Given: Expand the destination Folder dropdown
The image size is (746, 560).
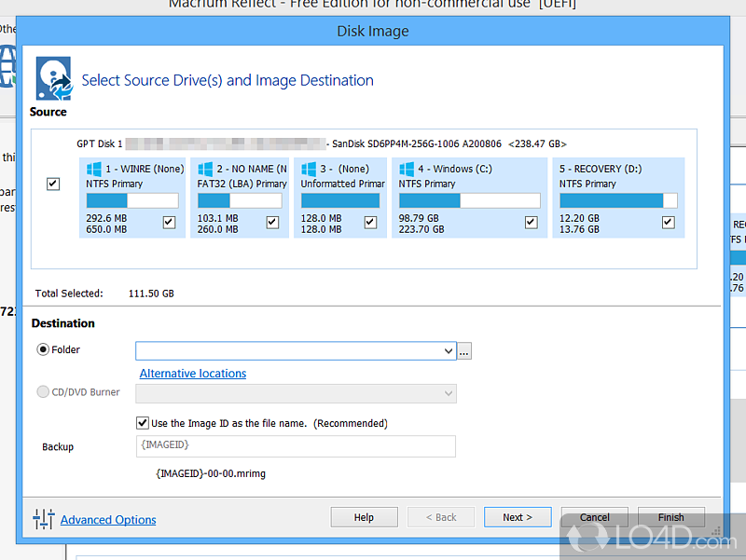Looking at the screenshot, I should coord(449,351).
